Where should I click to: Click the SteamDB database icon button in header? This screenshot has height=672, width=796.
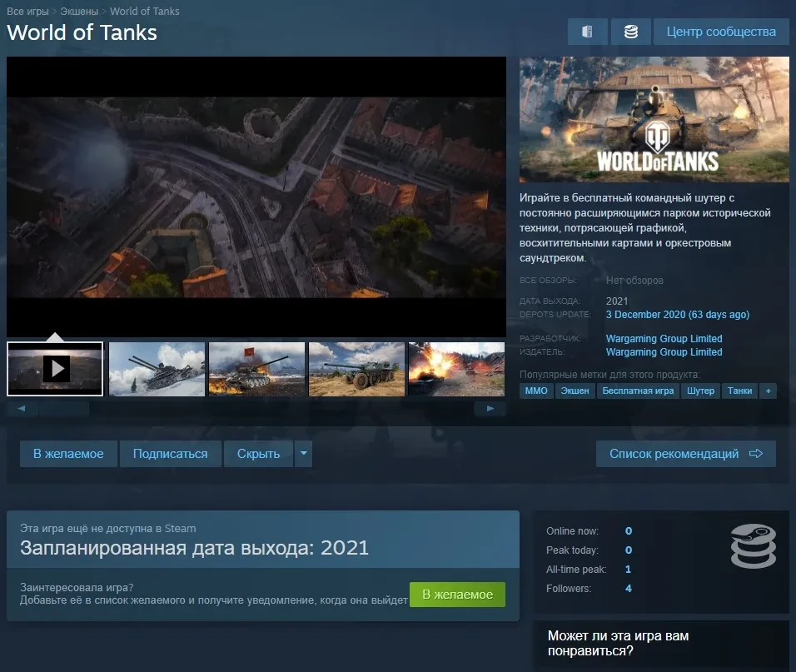(x=630, y=32)
